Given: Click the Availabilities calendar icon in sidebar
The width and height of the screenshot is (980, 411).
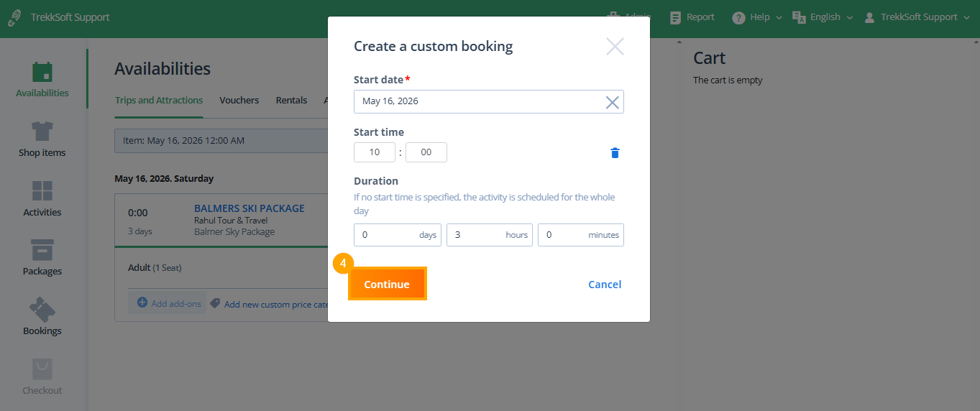Looking at the screenshot, I should 42,72.
